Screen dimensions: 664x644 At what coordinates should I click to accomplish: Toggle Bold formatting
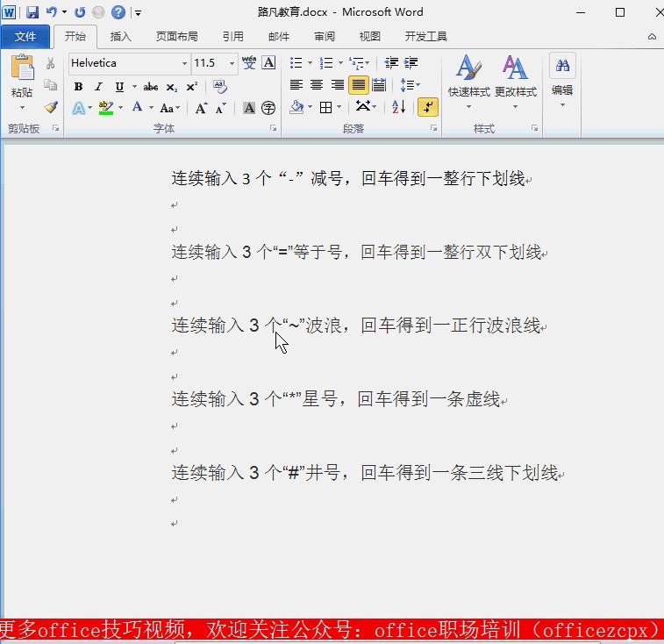pyautogui.click(x=78, y=87)
